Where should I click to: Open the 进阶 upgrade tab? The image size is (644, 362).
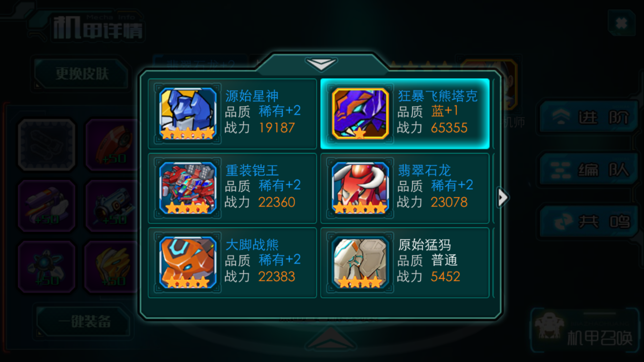[589, 117]
